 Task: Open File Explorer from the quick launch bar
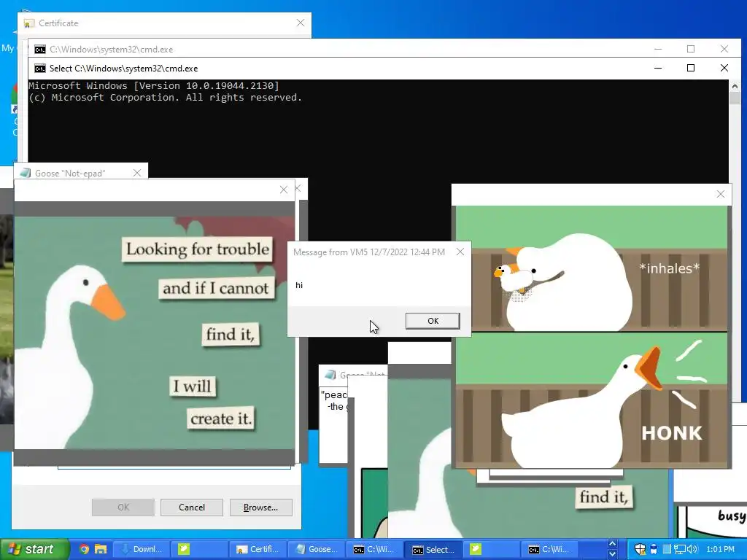(101, 549)
